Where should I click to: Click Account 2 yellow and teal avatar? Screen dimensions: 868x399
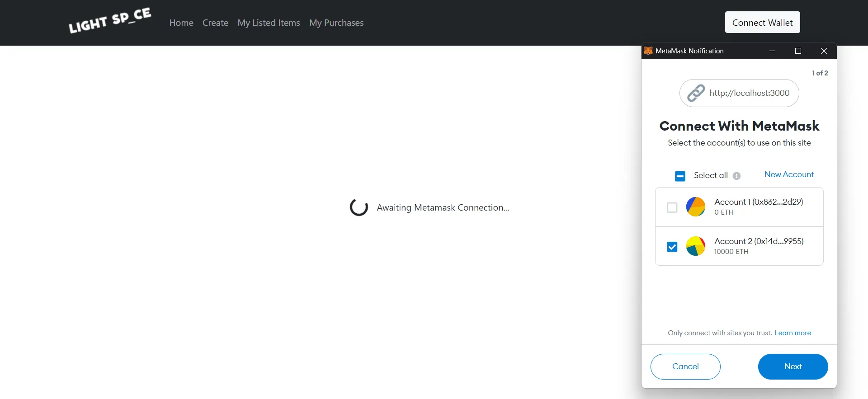[x=696, y=246]
